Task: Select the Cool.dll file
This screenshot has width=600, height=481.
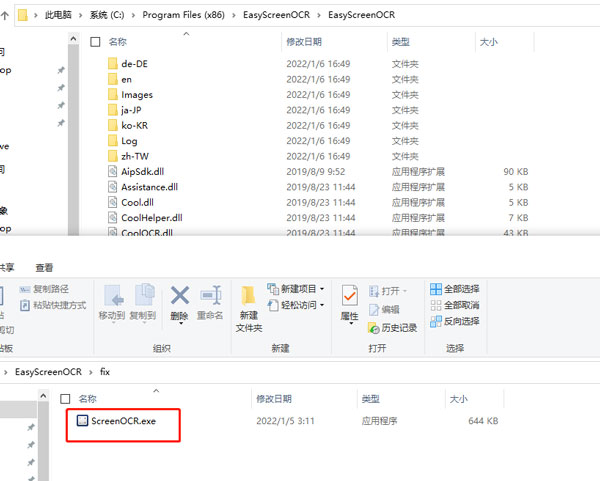Action: coord(137,202)
